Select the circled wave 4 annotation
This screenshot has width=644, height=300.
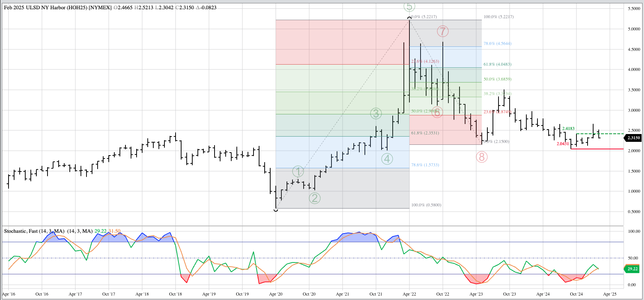click(x=387, y=159)
